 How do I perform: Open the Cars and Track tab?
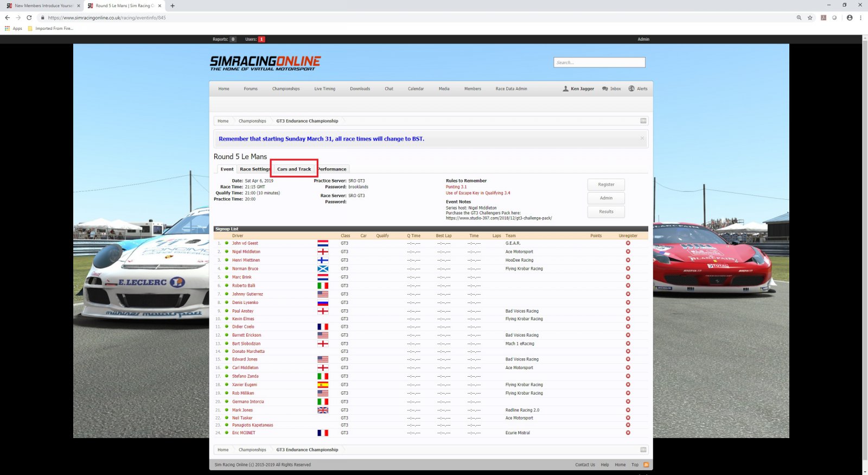coord(294,169)
